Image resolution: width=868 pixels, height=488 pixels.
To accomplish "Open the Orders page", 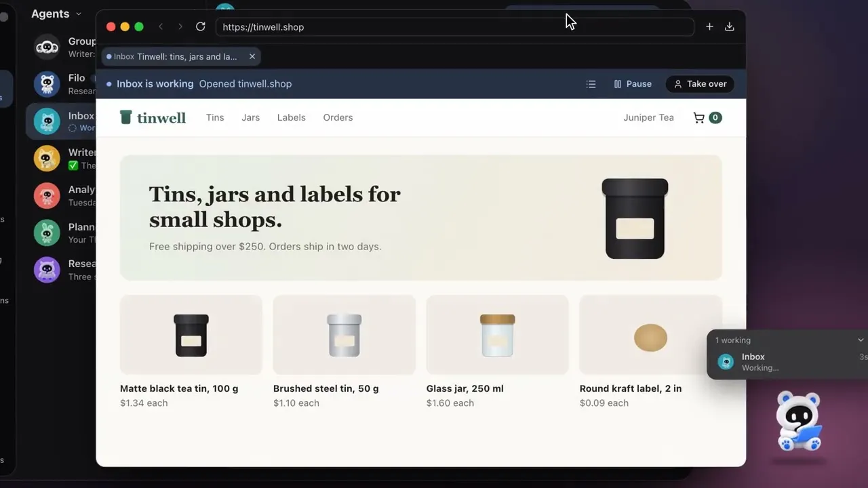I will click(338, 117).
